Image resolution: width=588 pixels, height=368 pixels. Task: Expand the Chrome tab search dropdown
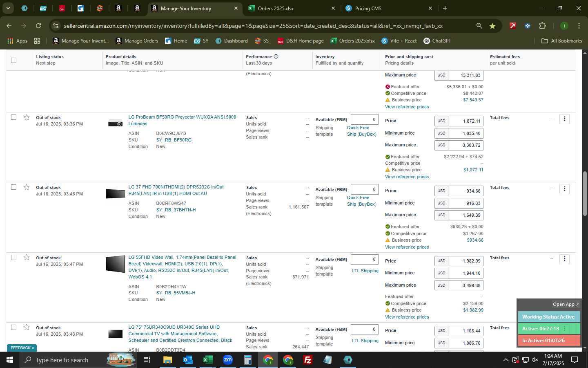(x=8, y=8)
